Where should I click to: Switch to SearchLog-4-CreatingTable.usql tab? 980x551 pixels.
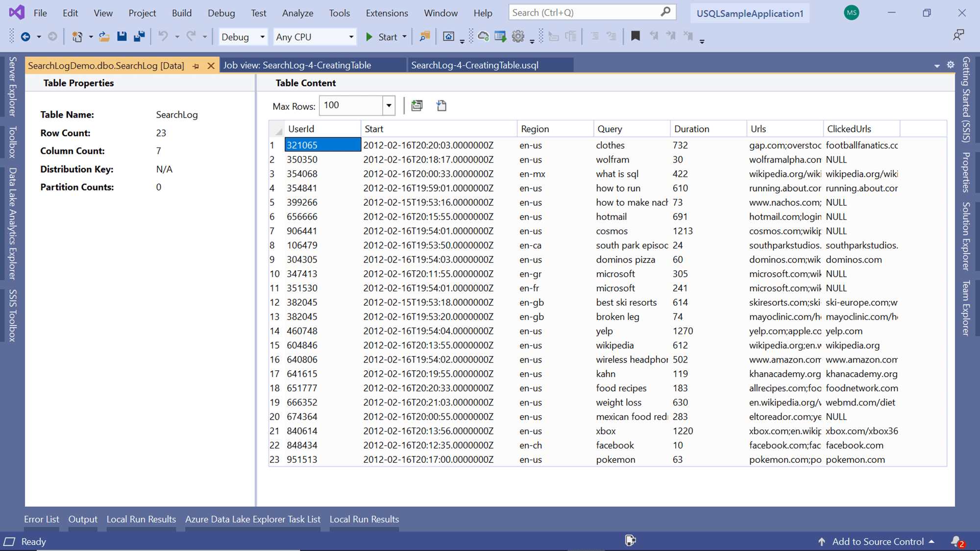coord(474,65)
